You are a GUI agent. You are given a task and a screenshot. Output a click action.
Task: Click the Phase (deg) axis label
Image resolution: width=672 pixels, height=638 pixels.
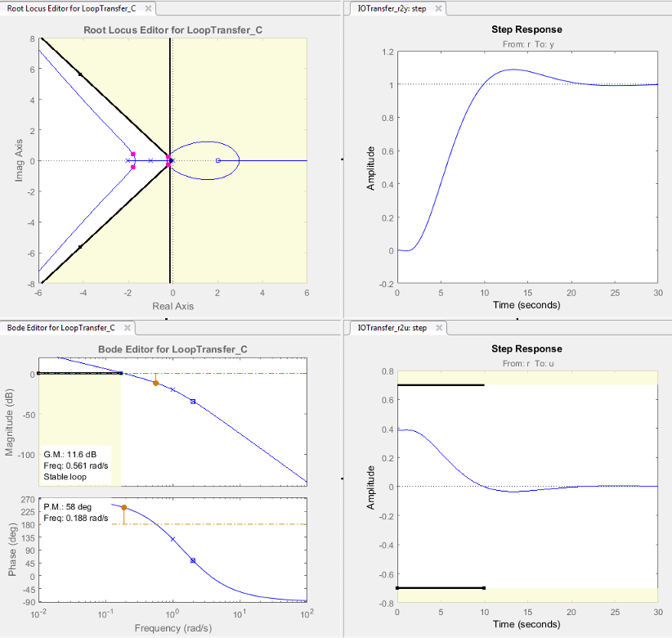(x=12, y=549)
